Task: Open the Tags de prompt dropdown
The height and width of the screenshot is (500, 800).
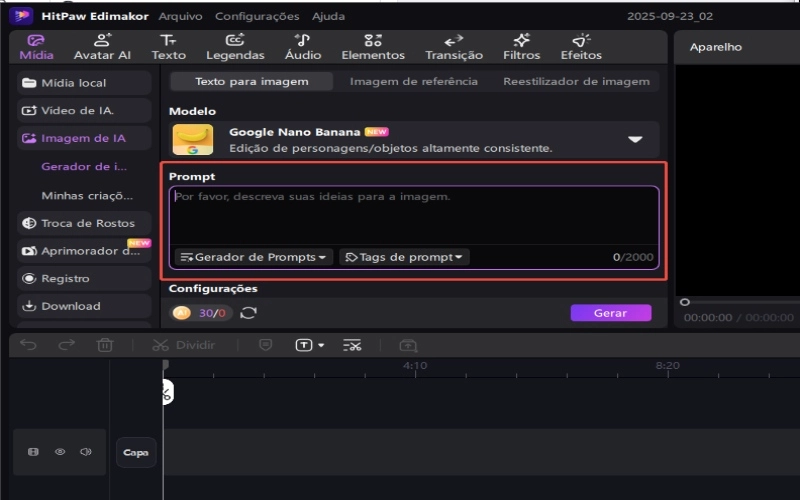Action: (x=404, y=257)
